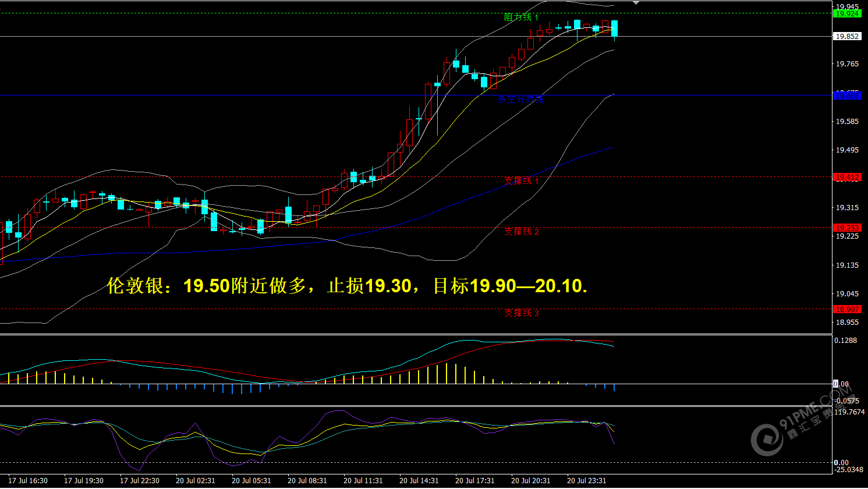Click the 20 Jul 11:31 time label
868x489 pixels.
coord(363,481)
